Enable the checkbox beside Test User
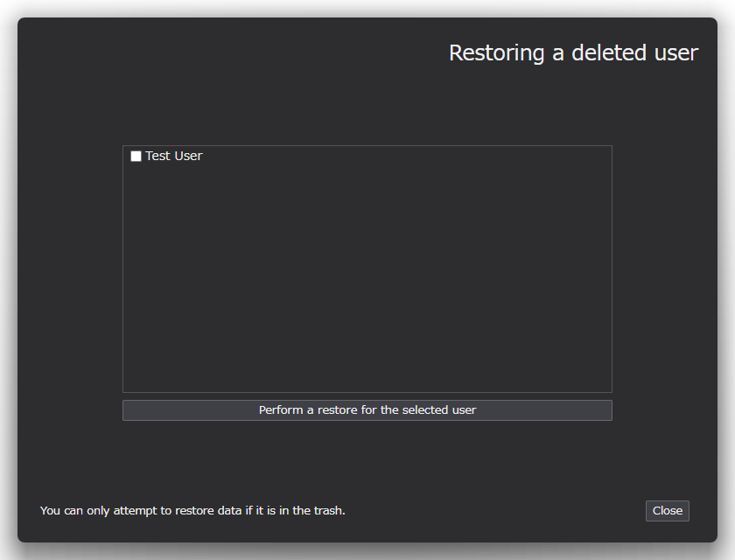The height and width of the screenshot is (560, 735). [136, 157]
